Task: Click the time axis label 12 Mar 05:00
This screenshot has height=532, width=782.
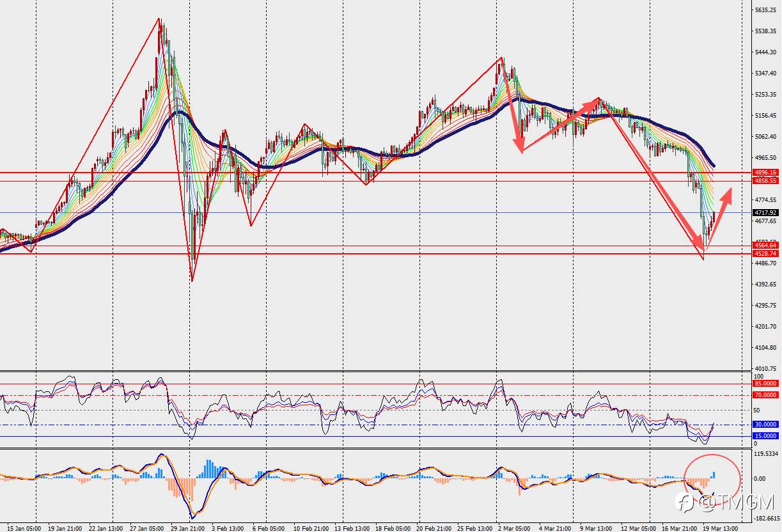Action: (x=638, y=528)
